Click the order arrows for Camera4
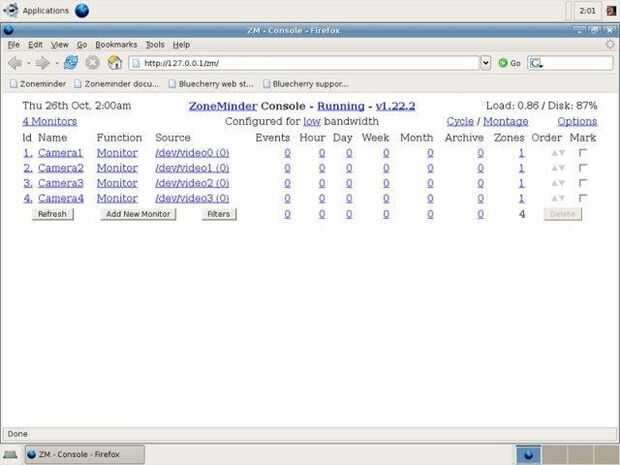This screenshot has width=620, height=465. coord(558,198)
